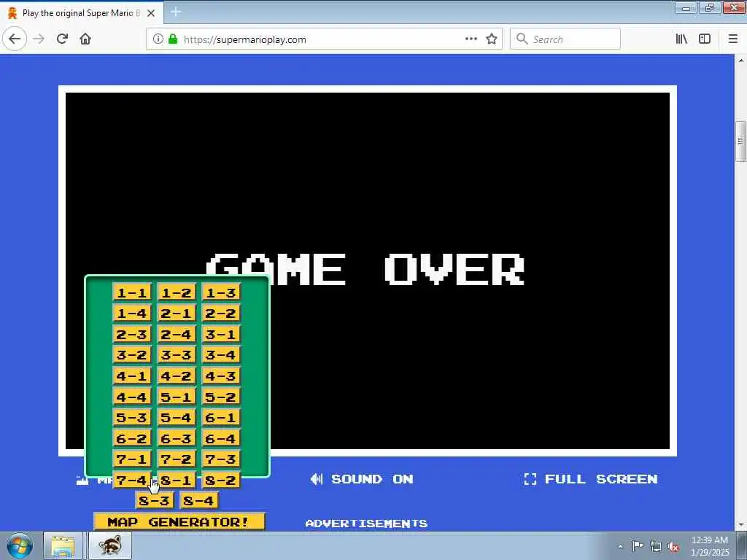
Task: Open Action Center flag icon
Action: tap(638, 546)
